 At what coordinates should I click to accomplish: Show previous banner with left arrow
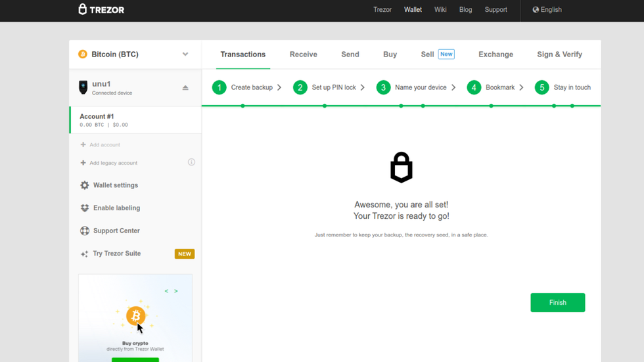[166, 291]
